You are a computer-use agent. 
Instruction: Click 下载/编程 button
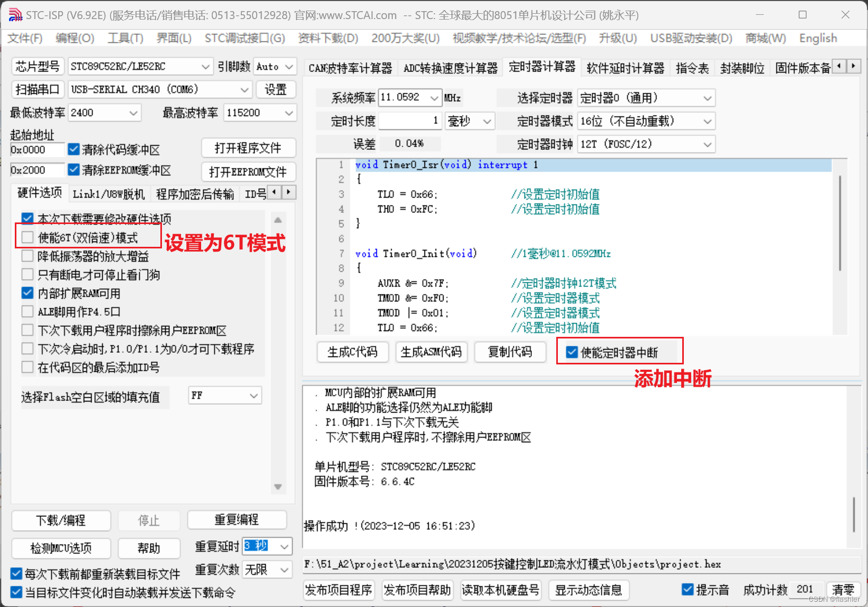pyautogui.click(x=61, y=521)
